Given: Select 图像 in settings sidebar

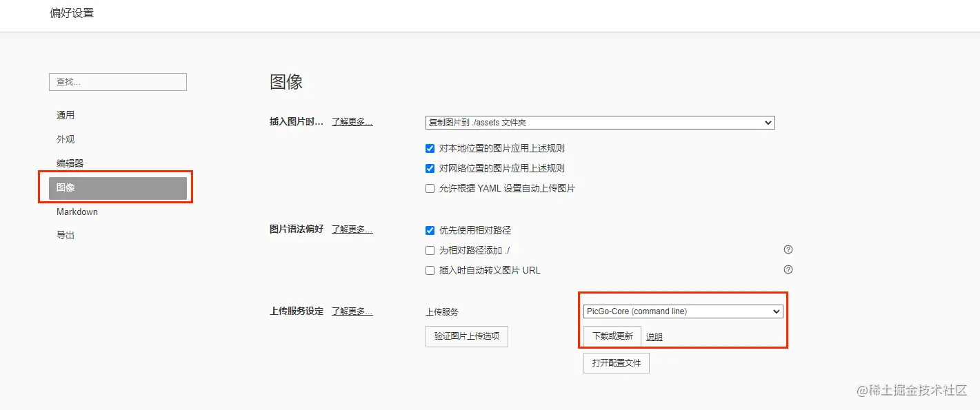Looking at the screenshot, I should (x=118, y=187).
